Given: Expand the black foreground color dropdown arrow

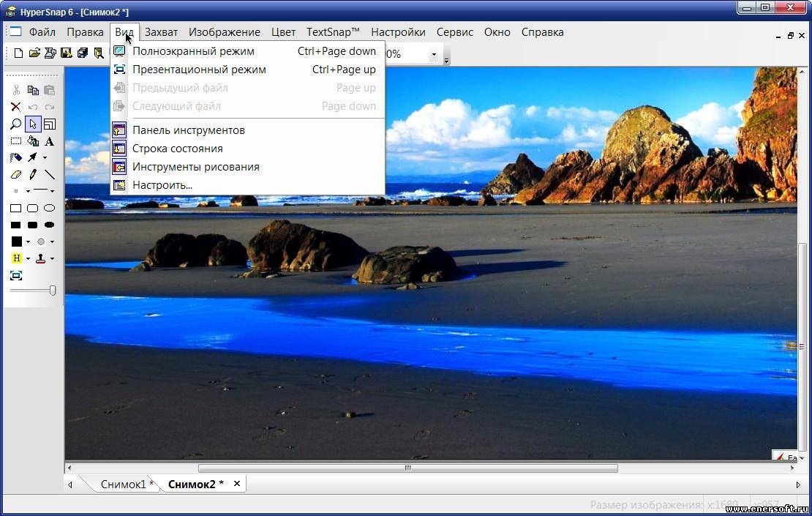Looking at the screenshot, I should (28, 242).
